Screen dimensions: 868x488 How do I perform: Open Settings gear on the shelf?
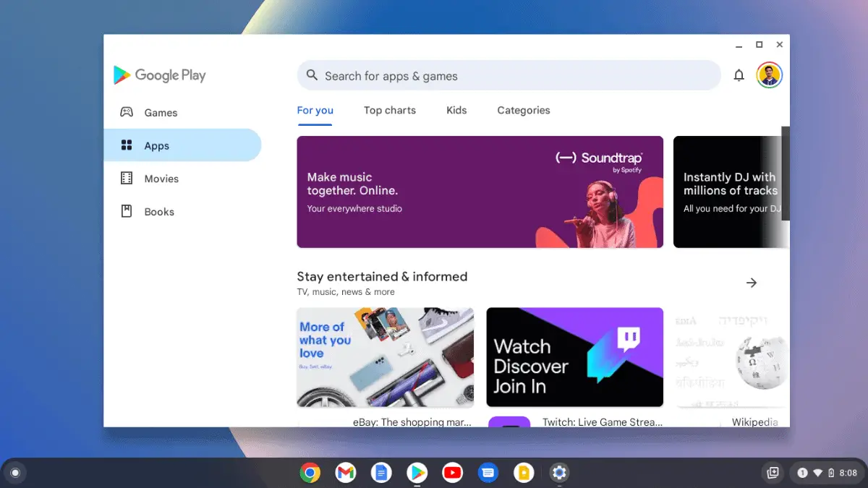(559, 473)
